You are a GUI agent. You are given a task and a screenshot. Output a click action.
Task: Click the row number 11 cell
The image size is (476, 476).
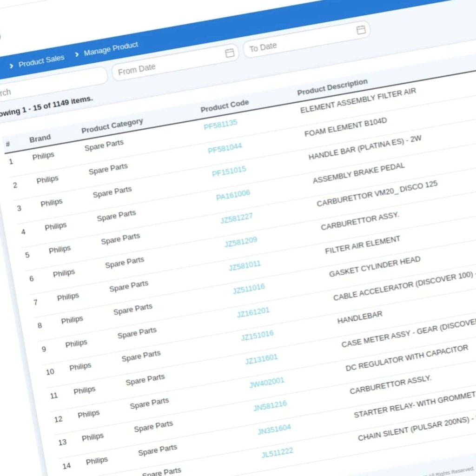(53, 396)
